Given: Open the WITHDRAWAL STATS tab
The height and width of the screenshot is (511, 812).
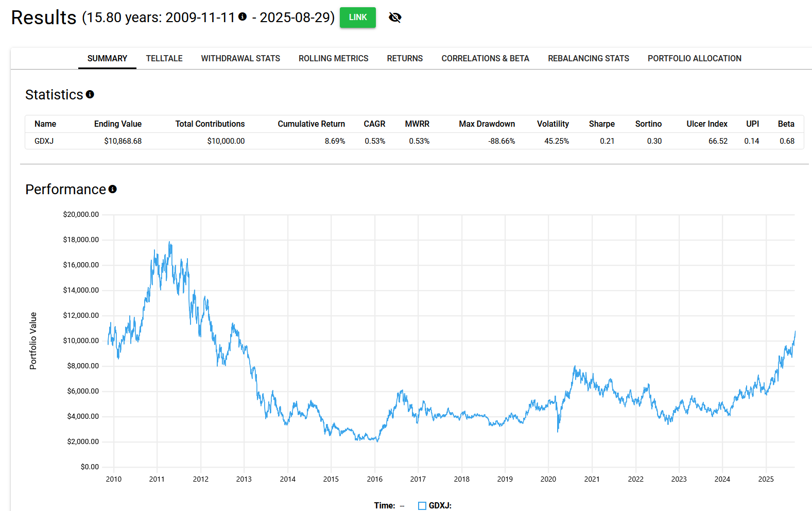Looking at the screenshot, I should pyautogui.click(x=240, y=58).
